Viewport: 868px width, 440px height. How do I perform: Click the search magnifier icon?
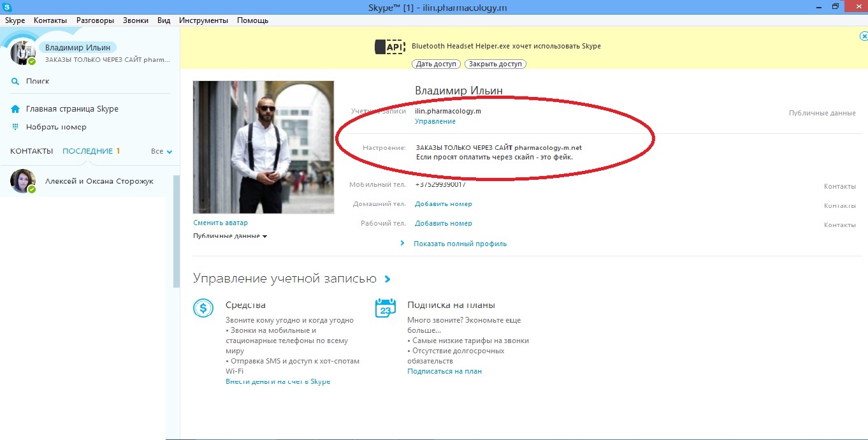click(15, 82)
